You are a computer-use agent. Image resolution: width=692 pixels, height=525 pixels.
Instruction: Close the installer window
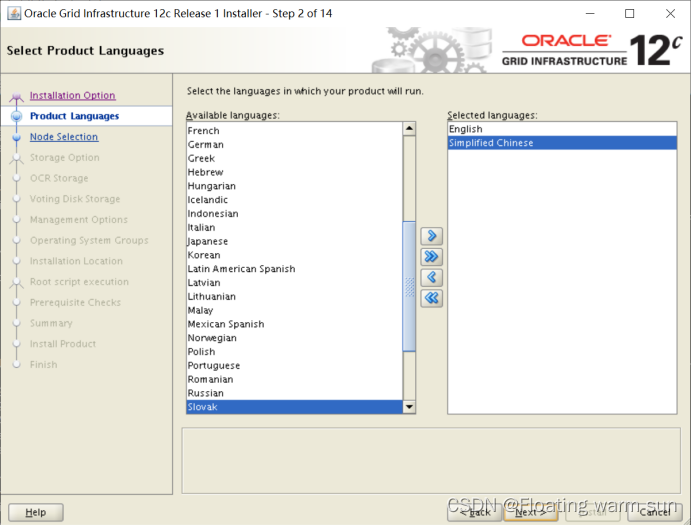670,14
